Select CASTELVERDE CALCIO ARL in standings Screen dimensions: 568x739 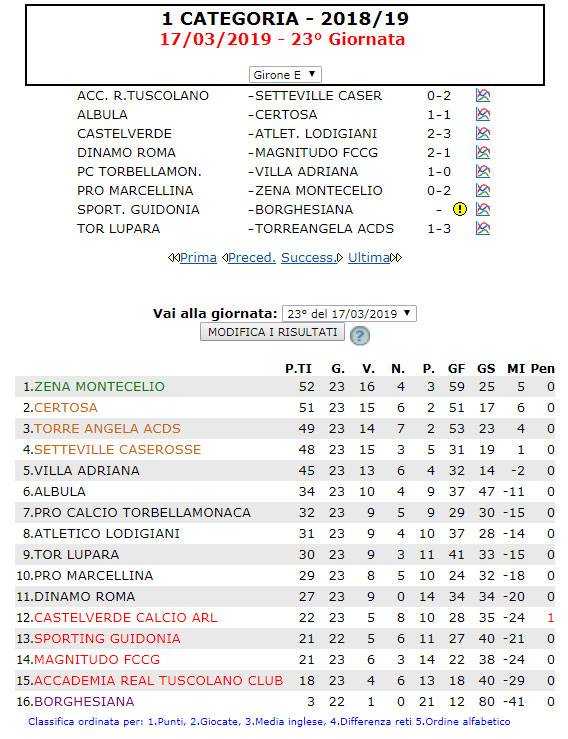tap(126, 618)
